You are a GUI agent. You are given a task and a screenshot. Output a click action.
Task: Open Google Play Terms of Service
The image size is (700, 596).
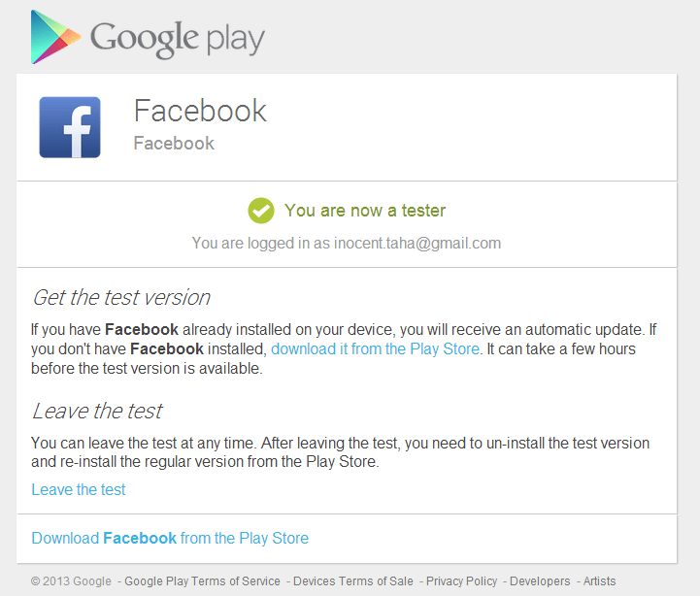(x=203, y=581)
